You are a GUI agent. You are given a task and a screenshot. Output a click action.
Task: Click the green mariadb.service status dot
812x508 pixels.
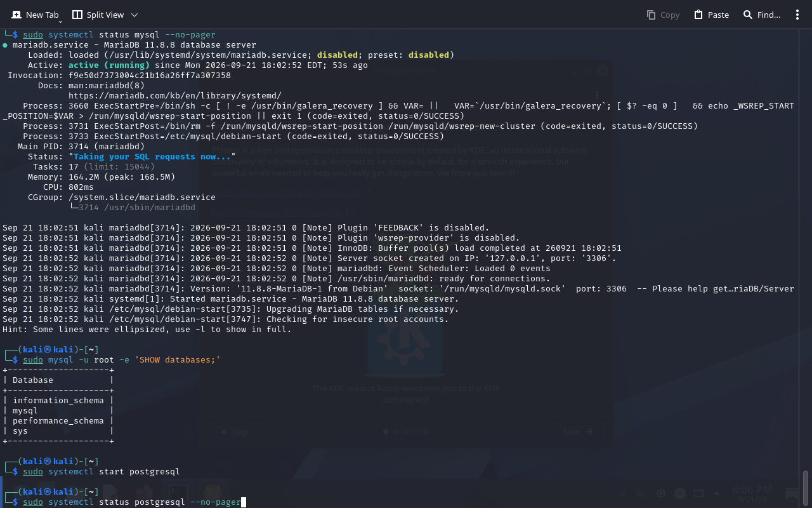[5, 45]
